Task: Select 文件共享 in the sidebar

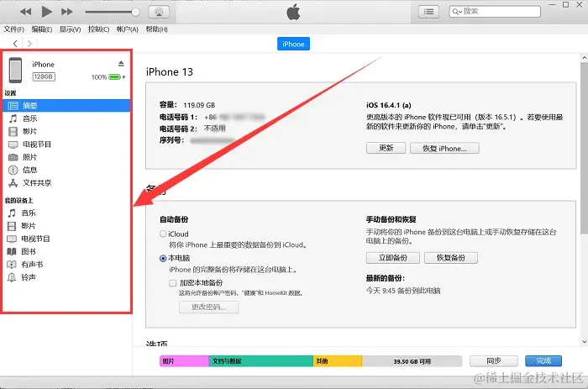Action: tap(66, 183)
